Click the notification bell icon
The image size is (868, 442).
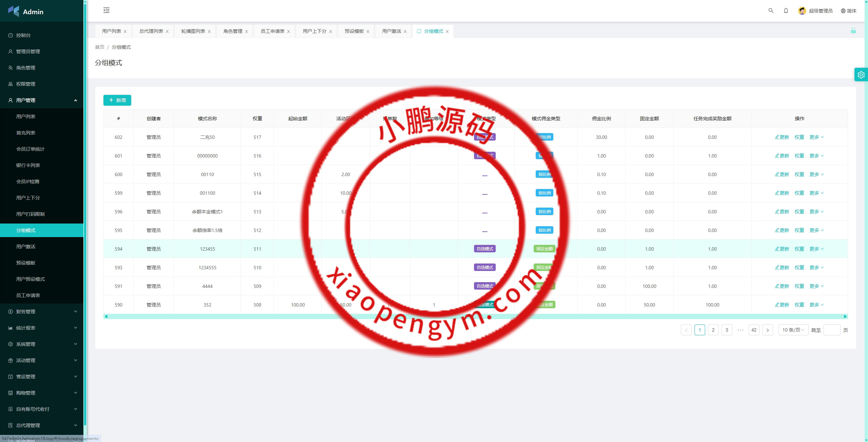pos(786,10)
